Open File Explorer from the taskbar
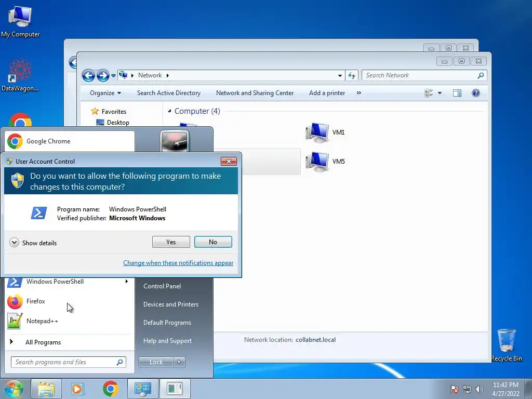Screen dimensions: 532x399 [x=46, y=389]
